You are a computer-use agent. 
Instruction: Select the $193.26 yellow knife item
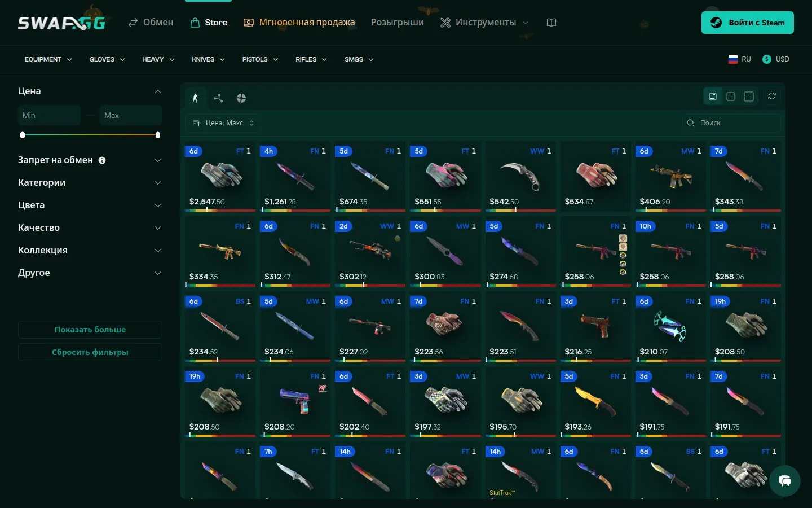[595, 402]
